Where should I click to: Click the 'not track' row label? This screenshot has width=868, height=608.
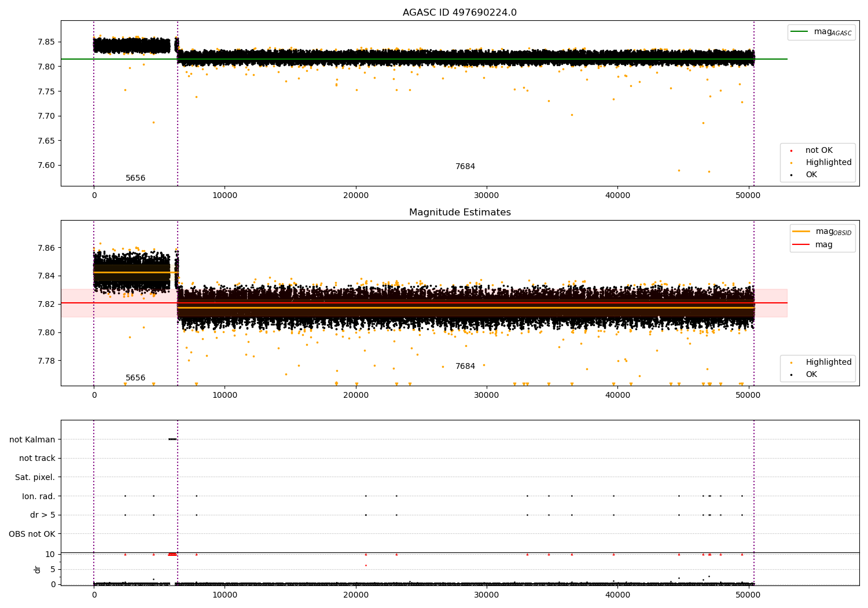(37, 459)
